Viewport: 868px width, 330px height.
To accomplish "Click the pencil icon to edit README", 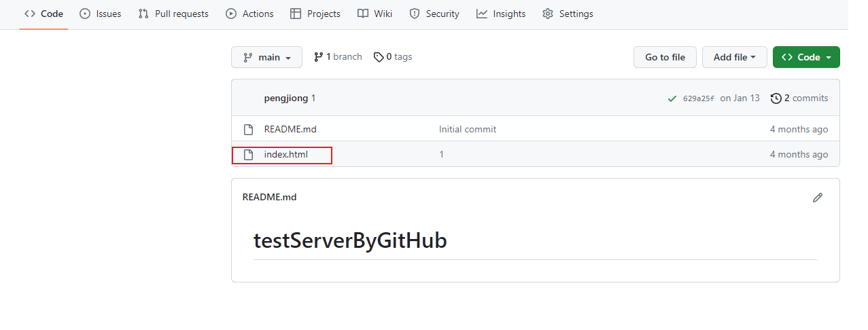I will click(x=818, y=198).
